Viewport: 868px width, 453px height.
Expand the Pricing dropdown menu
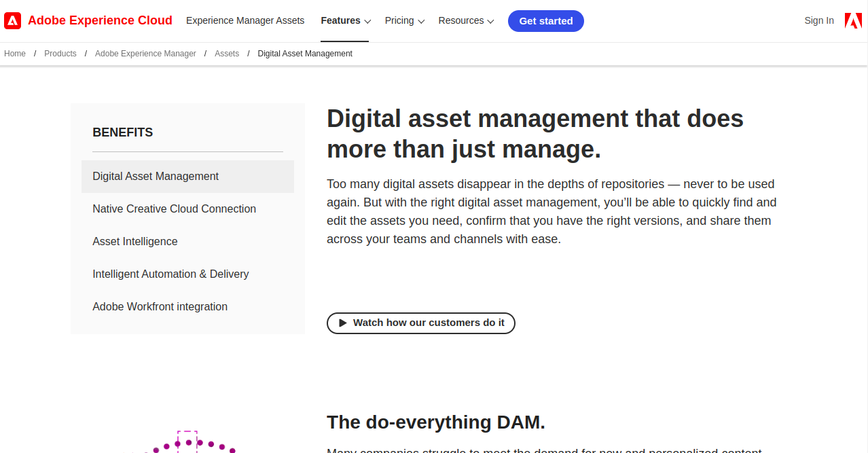404,20
